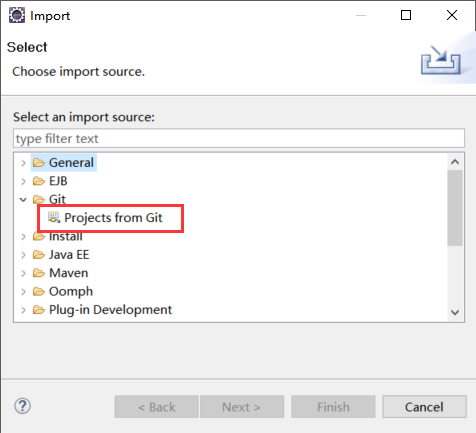Expand the General category

(x=23, y=163)
